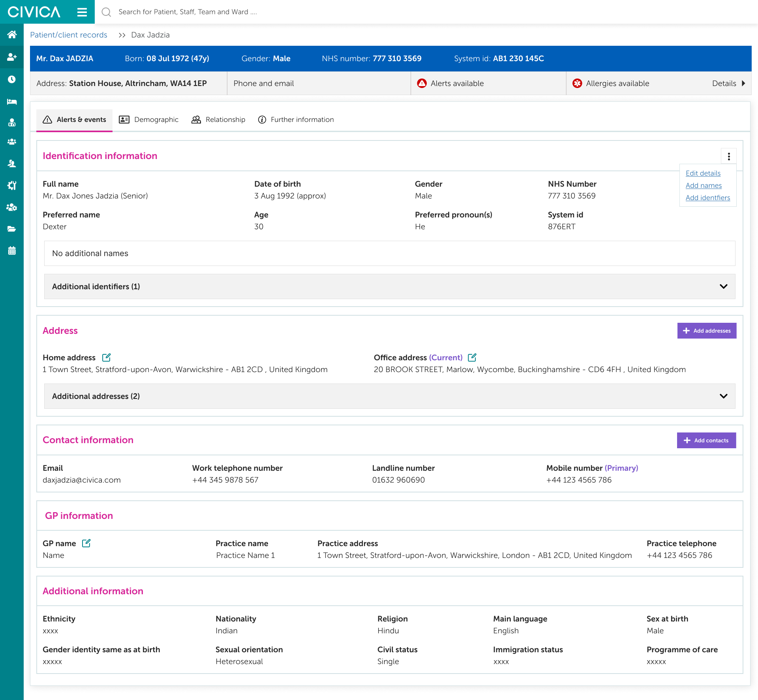Click the Add names link
The width and height of the screenshot is (758, 700).
(x=704, y=185)
